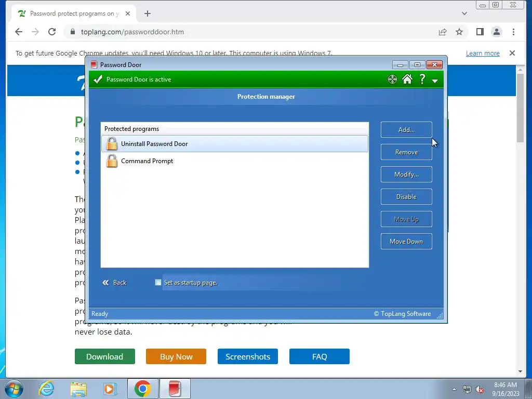The image size is (532, 399).
Task: Click the Password Door taskbar icon
Action: coord(175,389)
